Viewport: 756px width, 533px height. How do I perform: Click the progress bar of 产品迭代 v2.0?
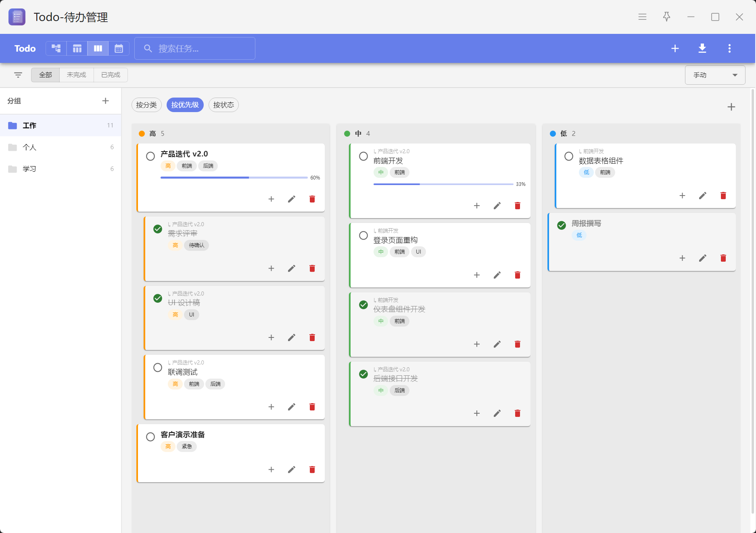(234, 177)
